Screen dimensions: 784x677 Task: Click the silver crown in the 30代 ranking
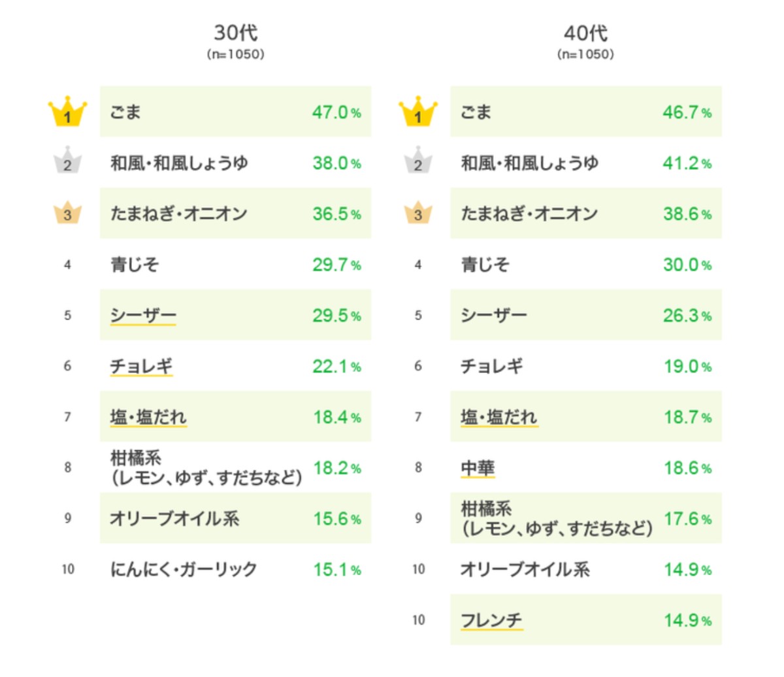point(67,162)
